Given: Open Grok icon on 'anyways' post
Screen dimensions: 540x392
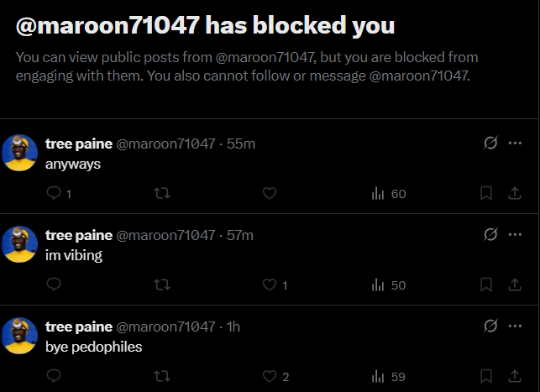Looking at the screenshot, I should pyautogui.click(x=490, y=143).
